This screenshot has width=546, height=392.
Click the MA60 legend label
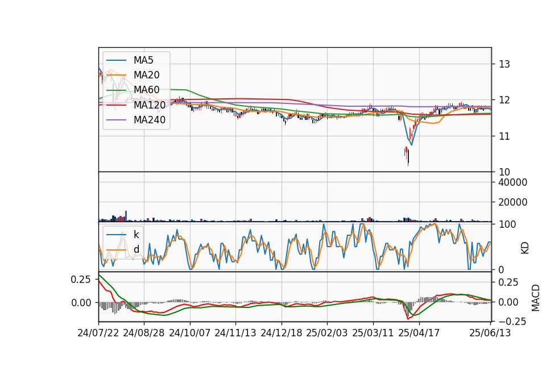click(146, 90)
